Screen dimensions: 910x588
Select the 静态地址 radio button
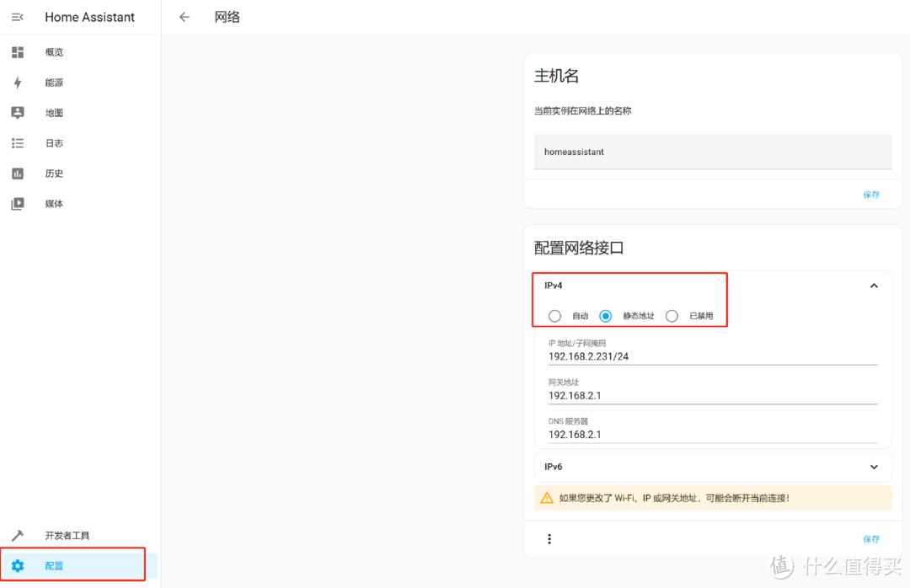point(605,315)
